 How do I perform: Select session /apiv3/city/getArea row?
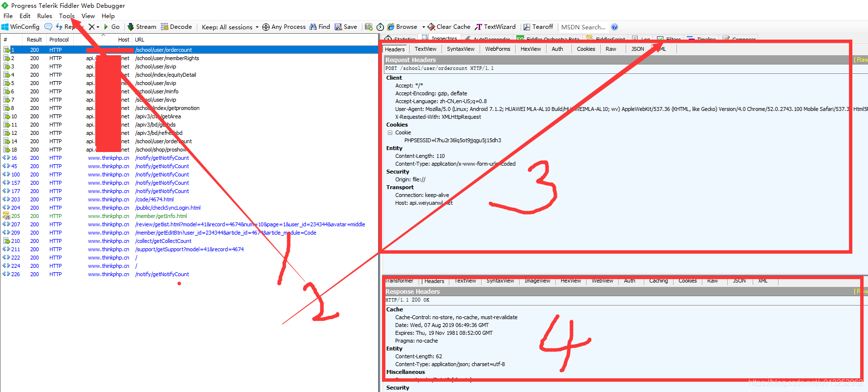(x=190, y=116)
